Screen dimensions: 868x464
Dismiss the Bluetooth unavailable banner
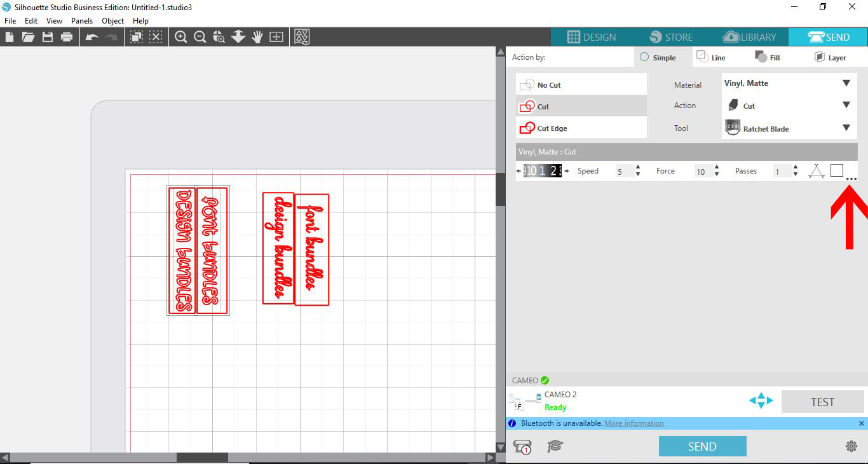click(x=862, y=423)
